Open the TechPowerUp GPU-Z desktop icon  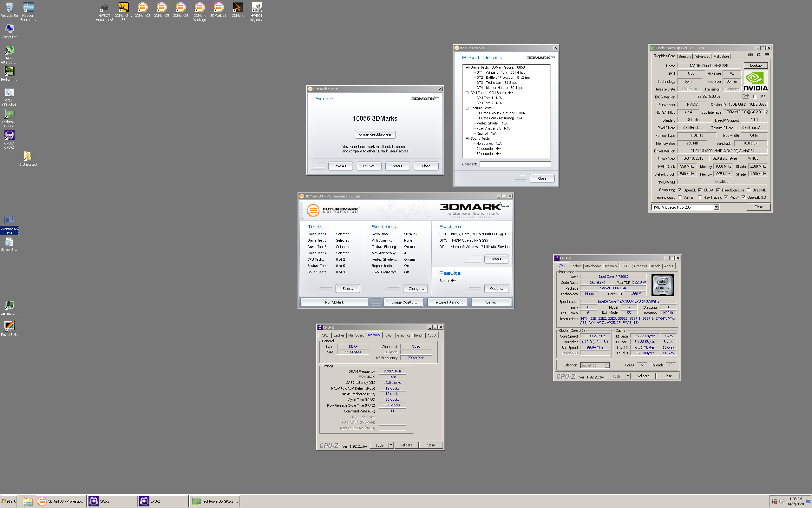[x=9, y=119]
